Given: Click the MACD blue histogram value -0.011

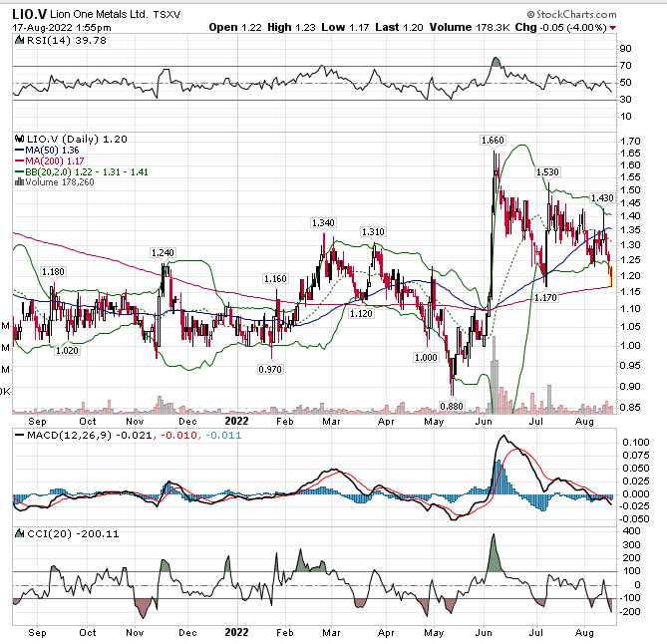Looking at the screenshot, I should coord(223,435).
